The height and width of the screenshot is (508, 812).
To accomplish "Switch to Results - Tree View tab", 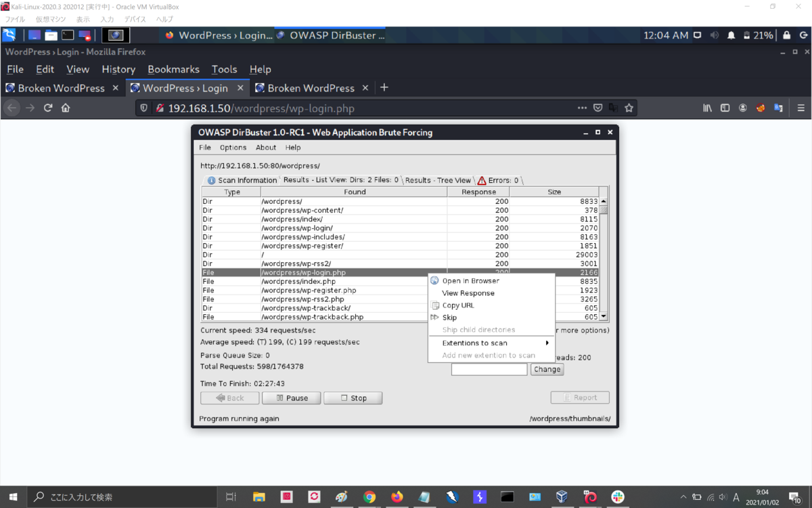I will click(x=437, y=180).
